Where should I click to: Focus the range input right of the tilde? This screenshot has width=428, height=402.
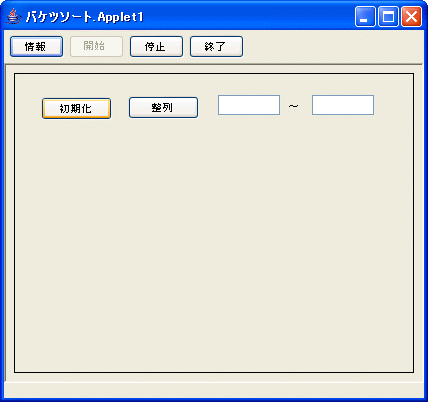click(x=343, y=105)
